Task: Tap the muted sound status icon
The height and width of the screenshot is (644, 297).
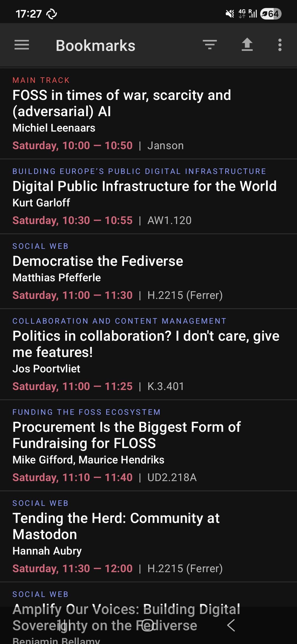Action: (x=230, y=14)
